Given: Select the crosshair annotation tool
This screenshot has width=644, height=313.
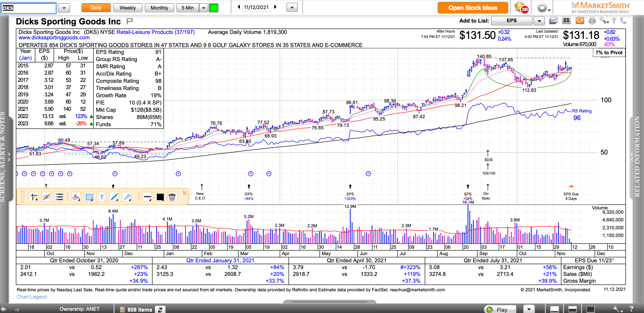Looking at the screenshot, I should click(33, 197).
